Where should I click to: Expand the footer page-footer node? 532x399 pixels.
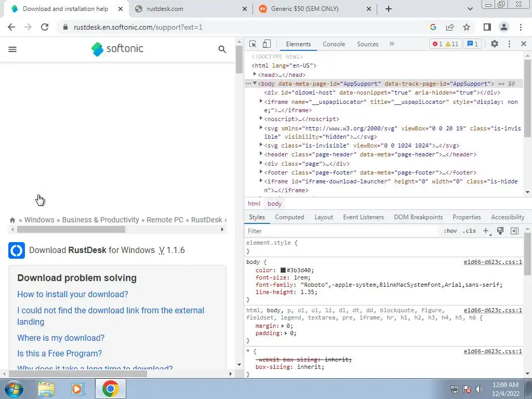(261, 171)
